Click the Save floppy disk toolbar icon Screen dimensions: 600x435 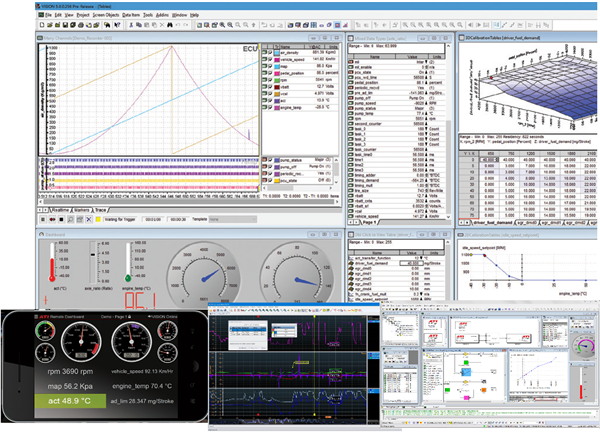click(x=65, y=25)
